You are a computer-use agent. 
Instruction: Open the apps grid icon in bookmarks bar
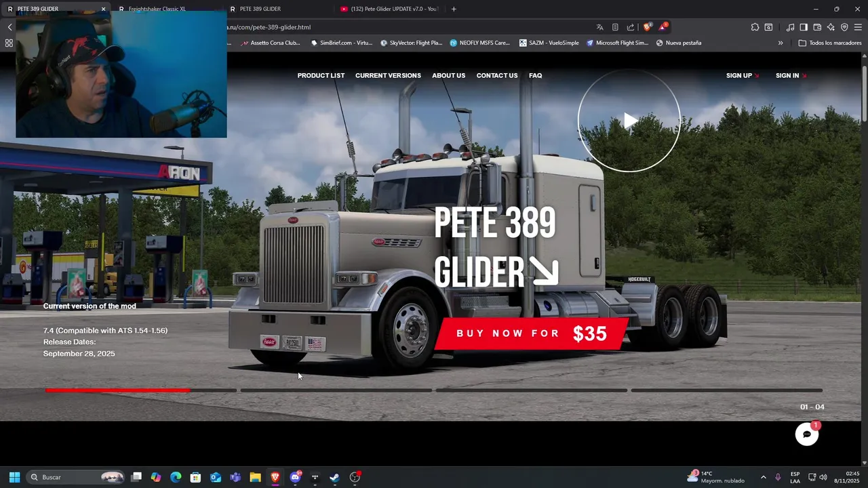pos(9,43)
